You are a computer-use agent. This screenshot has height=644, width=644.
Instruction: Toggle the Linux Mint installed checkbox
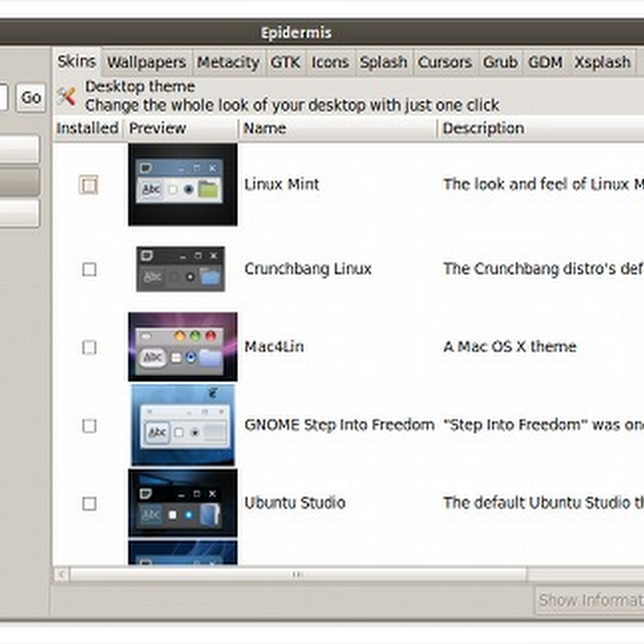coord(89,185)
